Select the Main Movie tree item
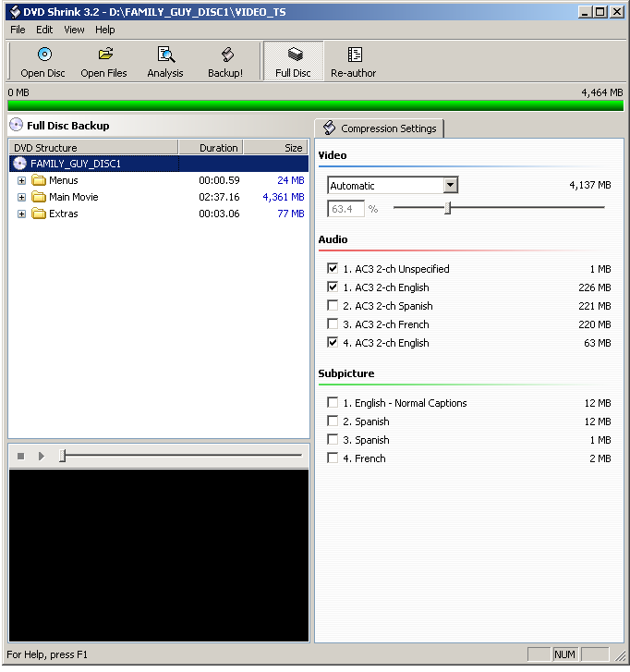Screen dimensions: 630x672 [x=74, y=197]
